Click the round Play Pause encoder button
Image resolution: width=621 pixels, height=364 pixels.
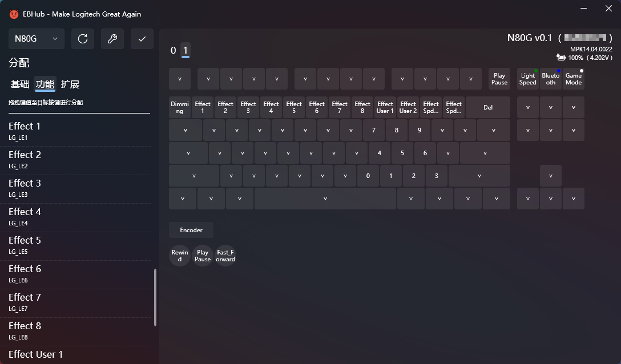(203, 256)
